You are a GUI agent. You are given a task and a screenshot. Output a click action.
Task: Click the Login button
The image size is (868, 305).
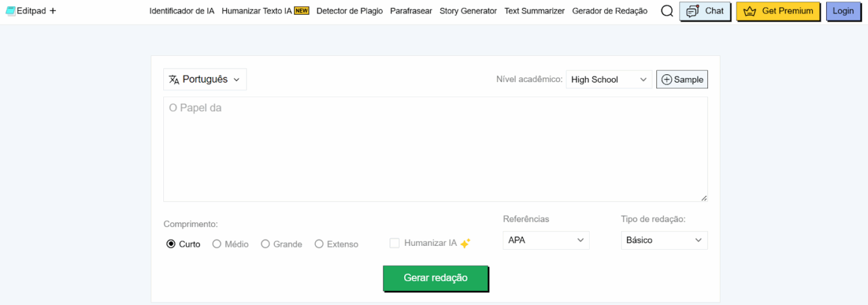coord(843,11)
